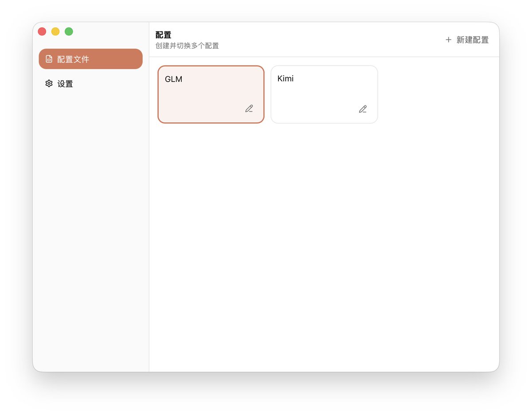This screenshot has width=532, height=415.
Task: Maximize the window with the green button
Action: [x=69, y=31]
